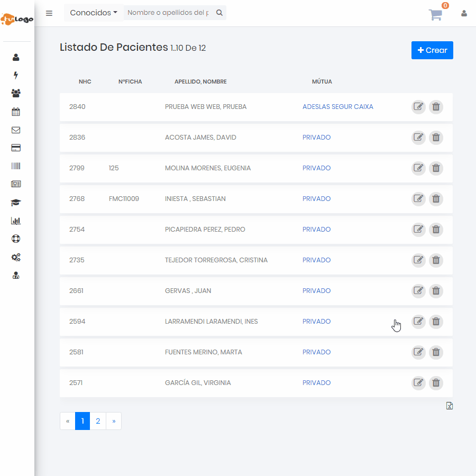Viewport: 476px width, 476px height.
Task: Open the bar chart statistics icon
Action: [16, 221]
